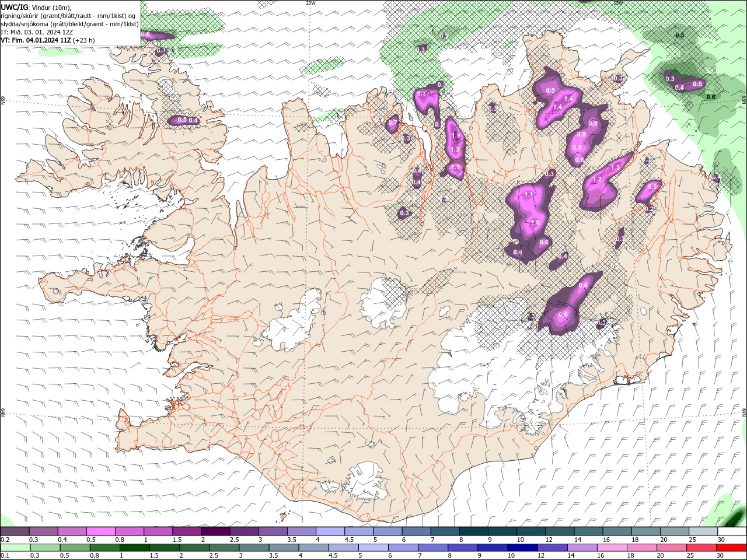The height and width of the screenshot is (560, 747).
Task: Choose the 25 red swatch in lower legend row
Action: [701, 548]
